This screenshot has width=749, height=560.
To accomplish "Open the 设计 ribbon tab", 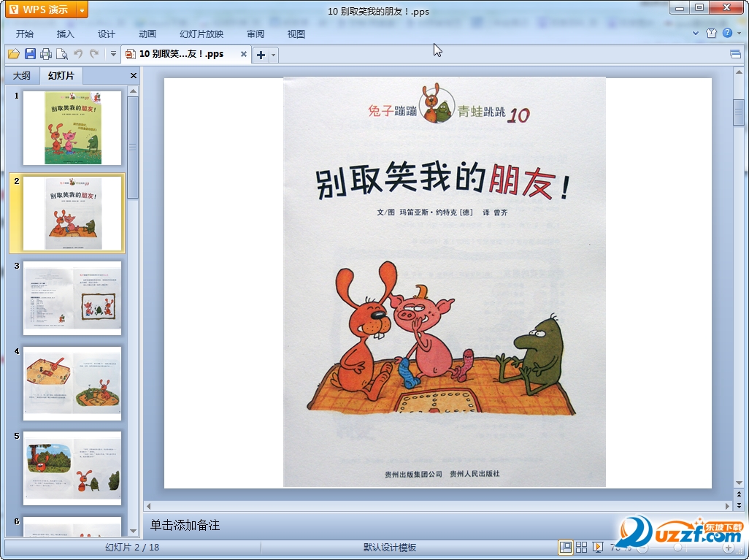I will (106, 34).
